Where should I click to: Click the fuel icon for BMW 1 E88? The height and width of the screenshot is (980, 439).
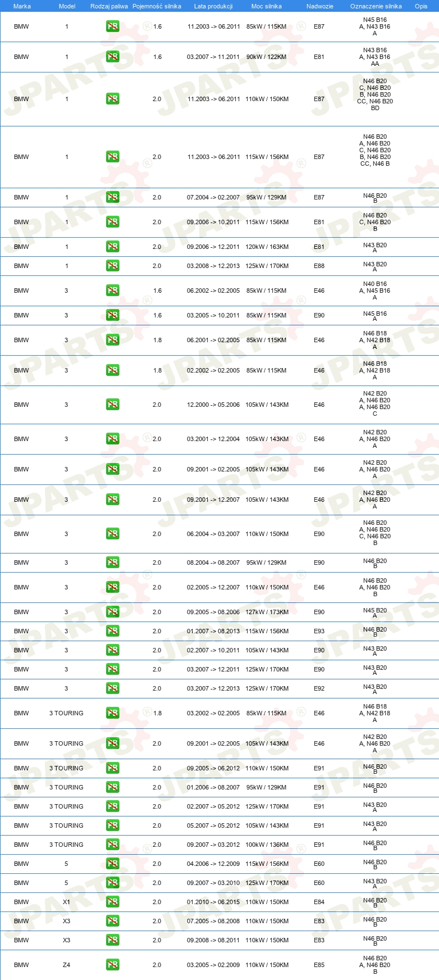point(112,266)
